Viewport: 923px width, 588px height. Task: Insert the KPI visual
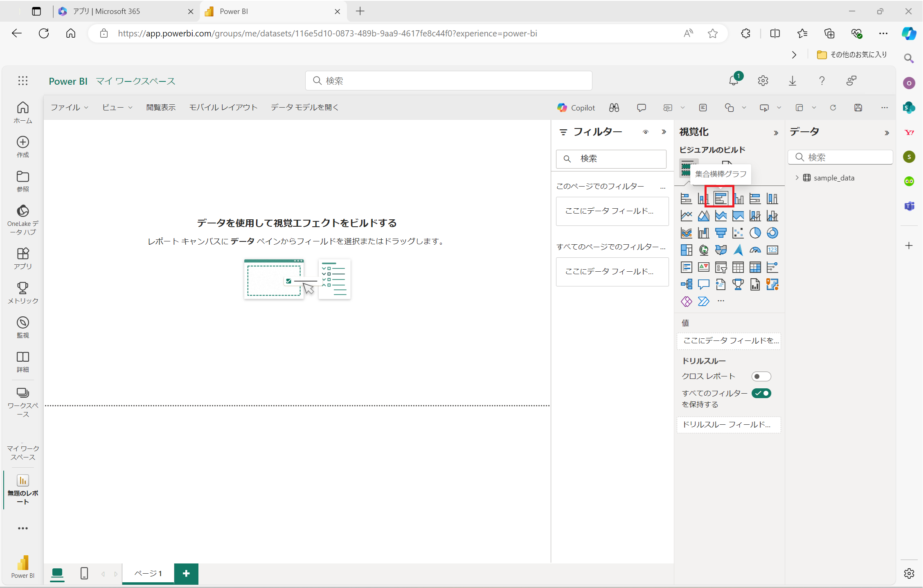[703, 267]
